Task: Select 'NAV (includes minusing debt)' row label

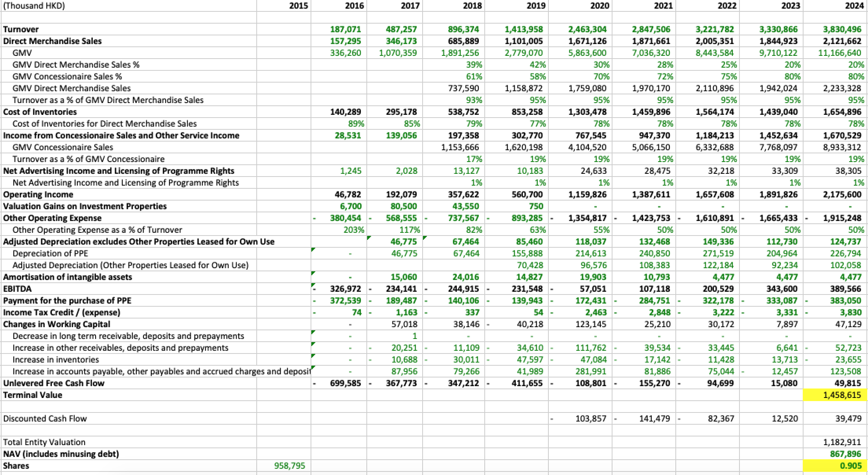Action: [x=61, y=454]
